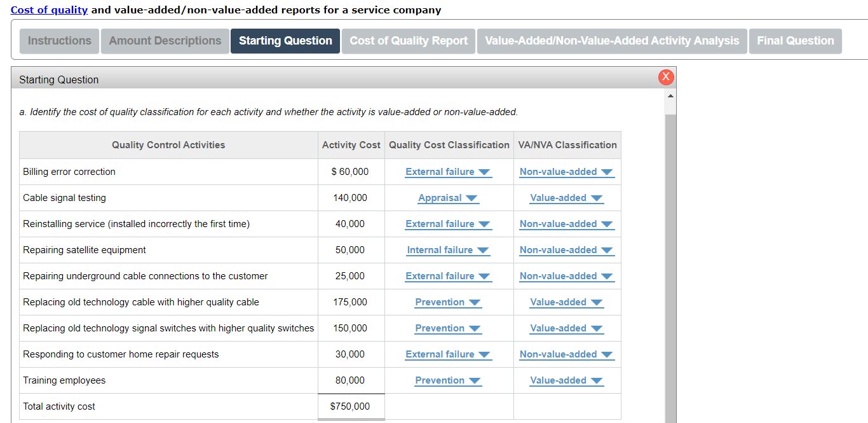Expand the VA/NVA dropdown for Training employees
The width and height of the screenshot is (868, 423).
click(566, 380)
